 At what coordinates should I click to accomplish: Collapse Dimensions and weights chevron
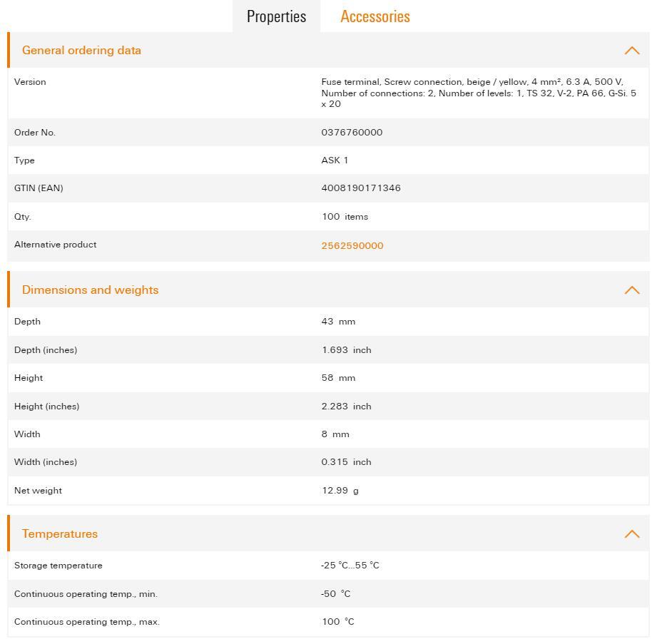pos(631,290)
